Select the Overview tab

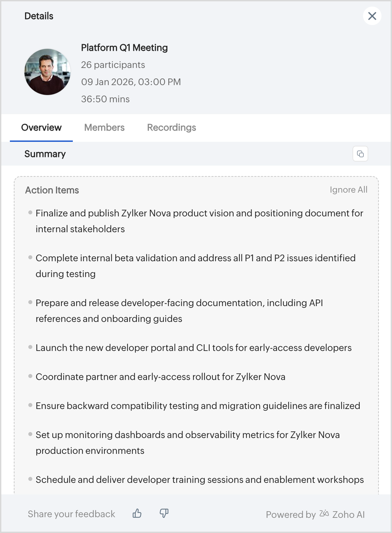pos(41,128)
